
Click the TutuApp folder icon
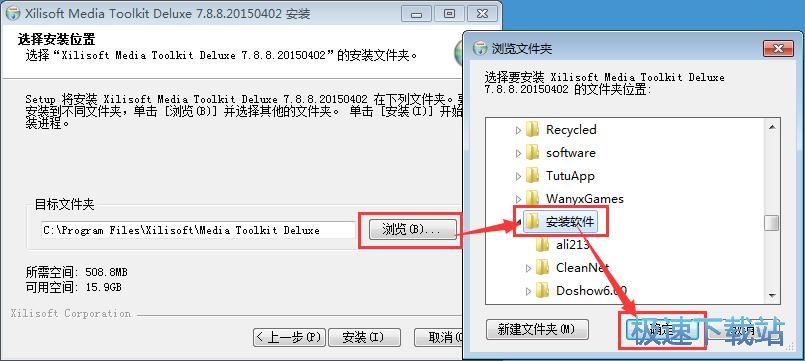click(x=532, y=176)
